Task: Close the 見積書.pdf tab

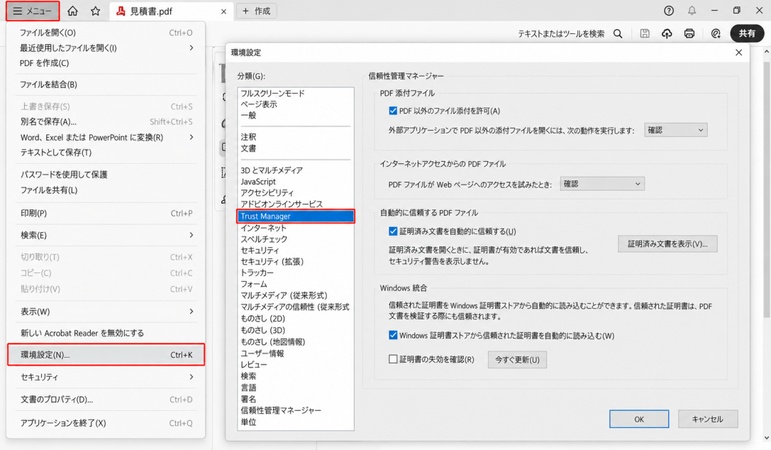Action: [x=223, y=11]
